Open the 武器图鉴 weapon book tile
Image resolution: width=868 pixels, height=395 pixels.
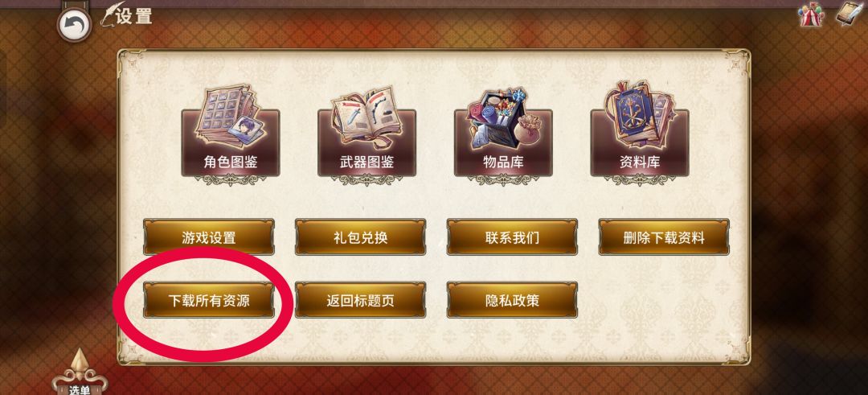coord(366,133)
